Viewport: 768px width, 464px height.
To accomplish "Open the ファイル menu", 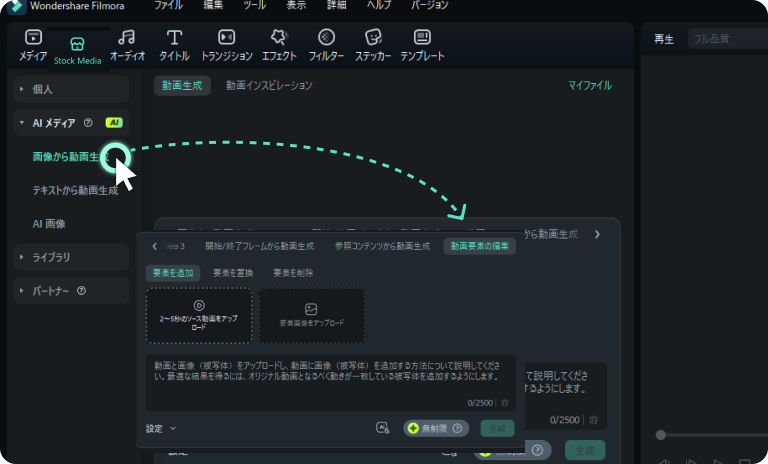I will (x=168, y=5).
